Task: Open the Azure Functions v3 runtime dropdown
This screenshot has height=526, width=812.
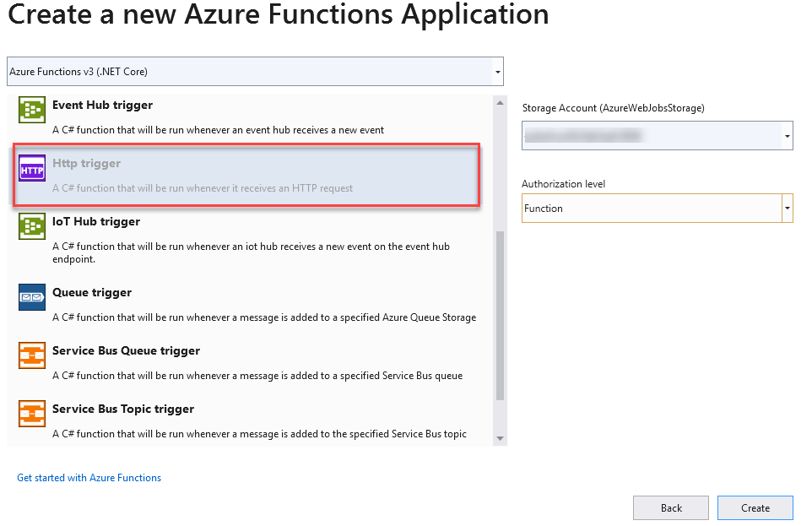Action: coord(255,72)
